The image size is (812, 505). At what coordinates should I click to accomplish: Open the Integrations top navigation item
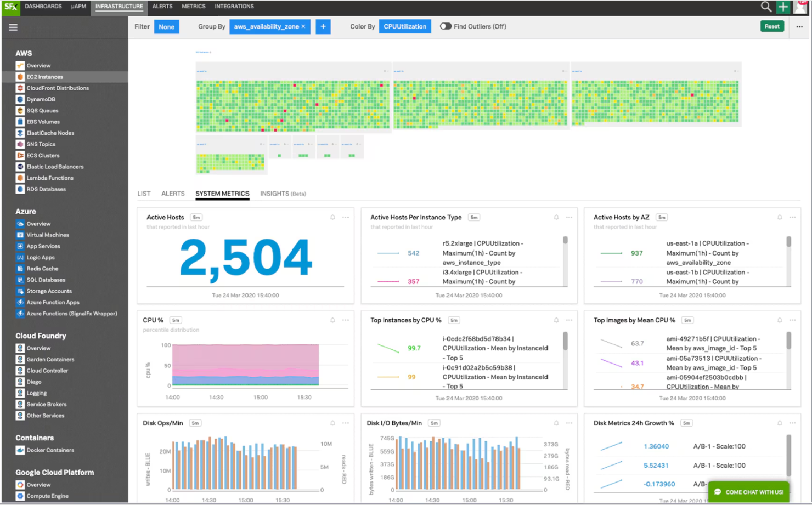[x=234, y=7]
